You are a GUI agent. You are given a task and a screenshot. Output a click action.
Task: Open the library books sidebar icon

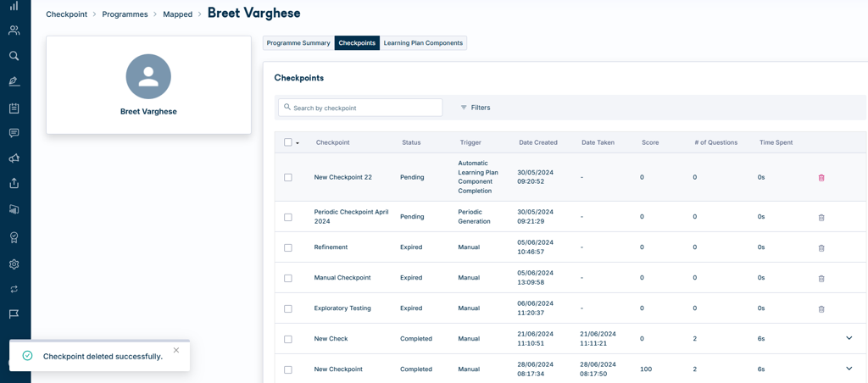click(14, 209)
